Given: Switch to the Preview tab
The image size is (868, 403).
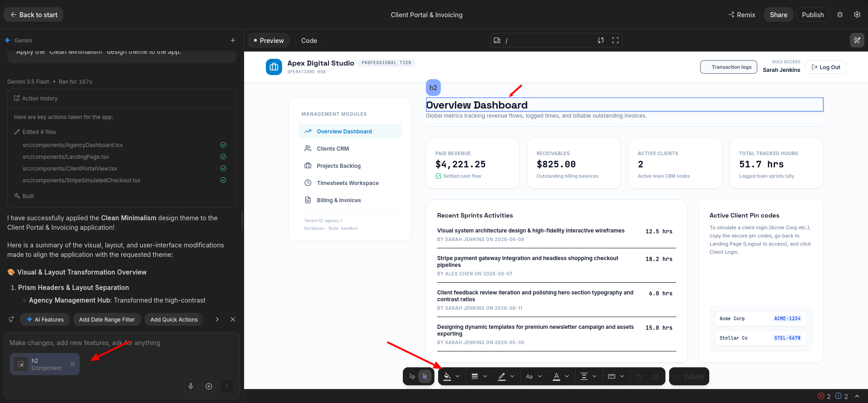Looking at the screenshot, I should pos(269,40).
